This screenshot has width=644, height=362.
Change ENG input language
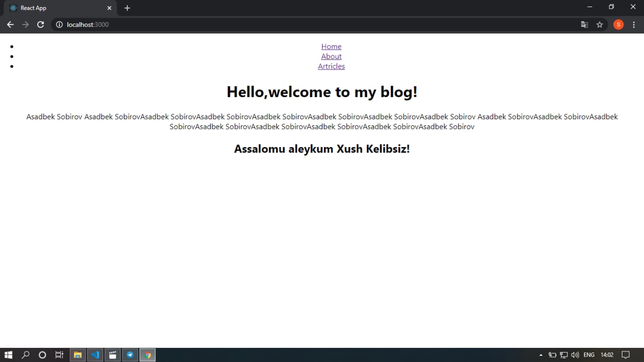(x=589, y=355)
